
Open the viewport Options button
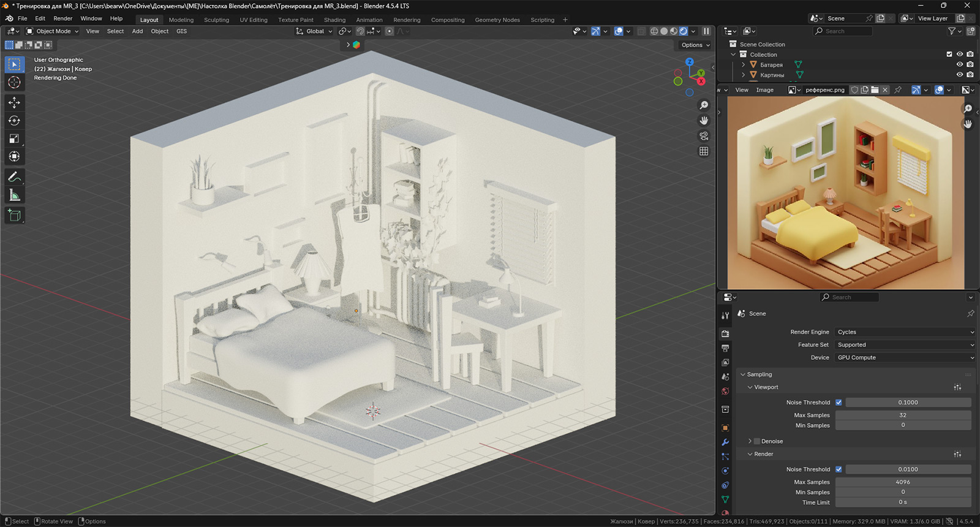695,45
